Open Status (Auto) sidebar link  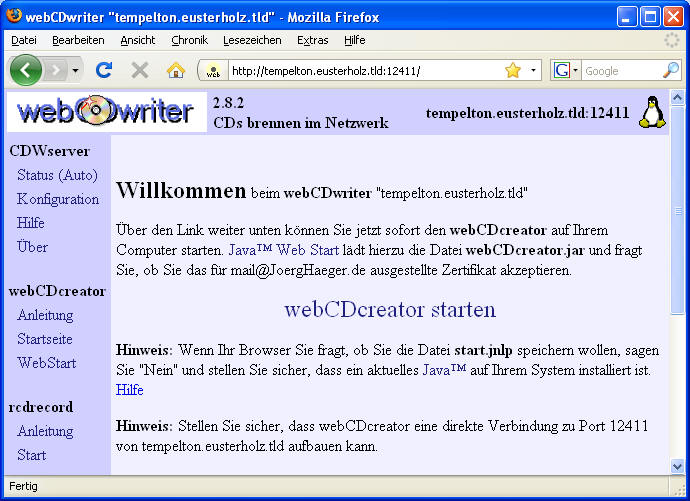click(57, 175)
